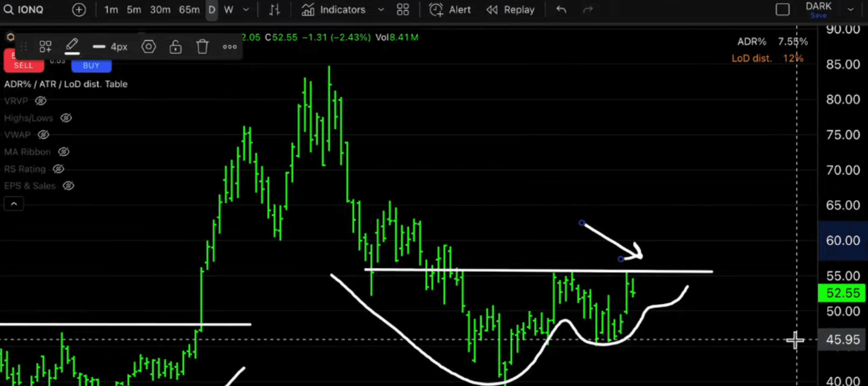Collapse the indicator legend with chevron
This screenshot has height=386, width=868.
coord(14,204)
